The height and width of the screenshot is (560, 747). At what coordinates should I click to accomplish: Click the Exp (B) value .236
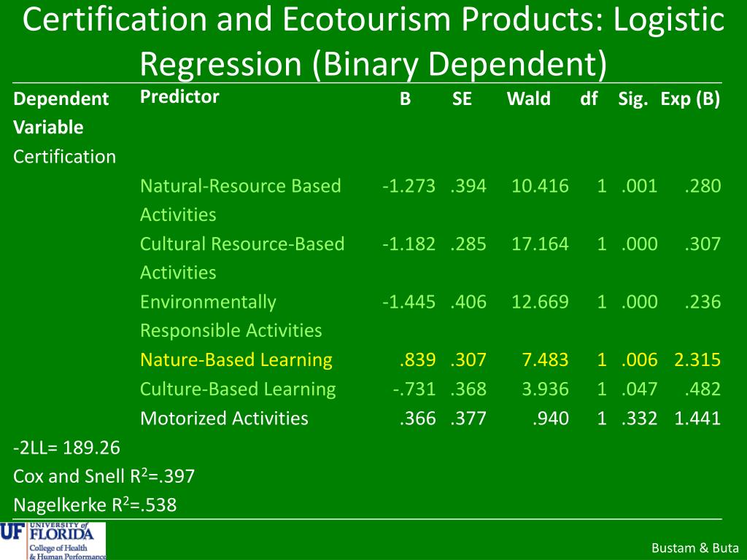[x=703, y=302]
